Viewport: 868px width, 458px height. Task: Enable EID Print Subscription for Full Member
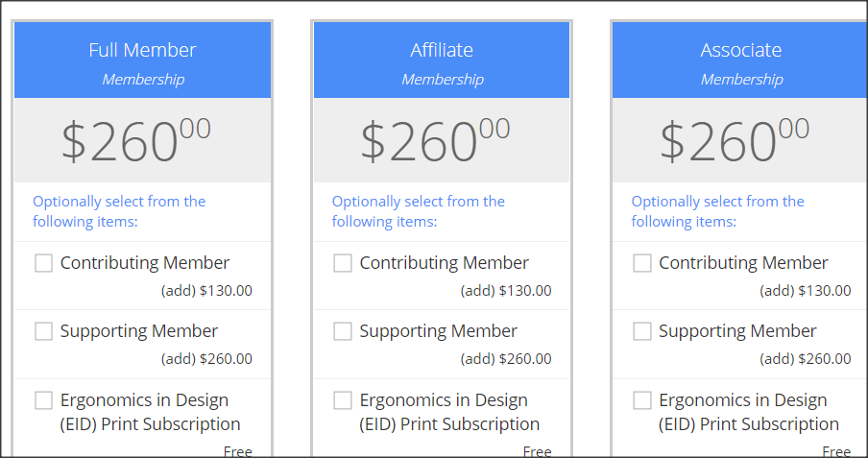[43, 400]
